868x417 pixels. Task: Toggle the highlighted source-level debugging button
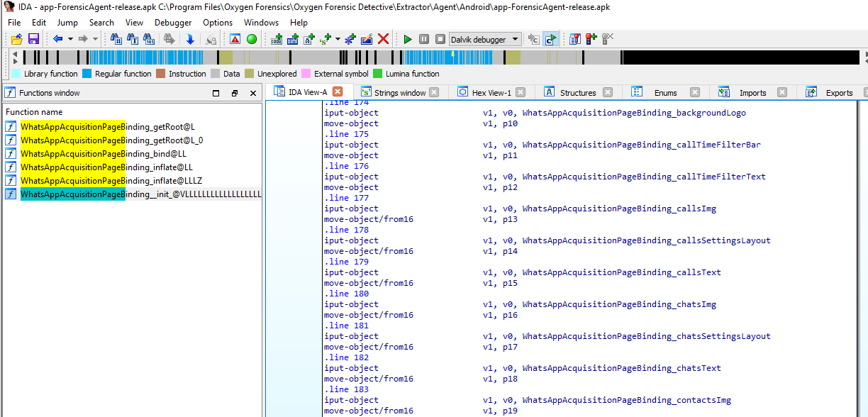pos(550,39)
